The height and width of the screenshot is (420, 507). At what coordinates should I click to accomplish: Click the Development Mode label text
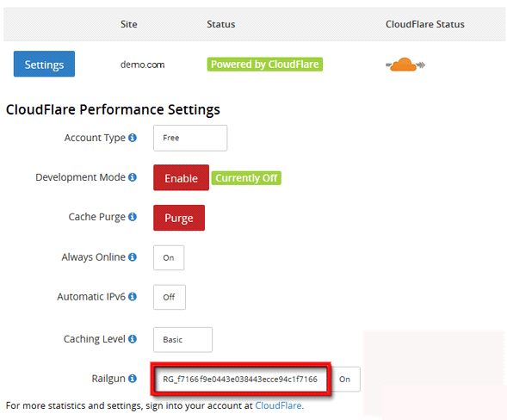pyautogui.click(x=80, y=177)
